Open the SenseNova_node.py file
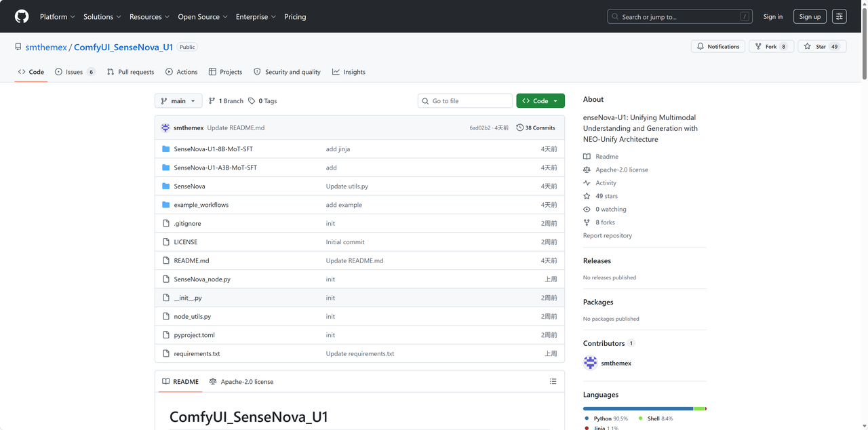Image resolution: width=868 pixels, height=430 pixels. click(202, 279)
